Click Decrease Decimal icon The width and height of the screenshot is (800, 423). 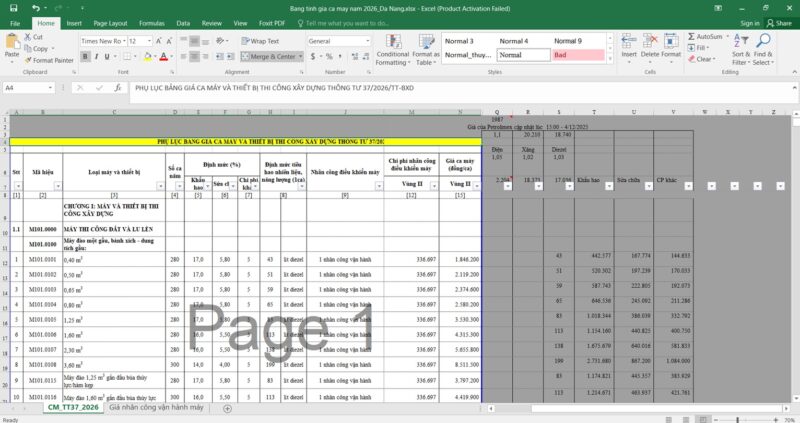point(366,57)
